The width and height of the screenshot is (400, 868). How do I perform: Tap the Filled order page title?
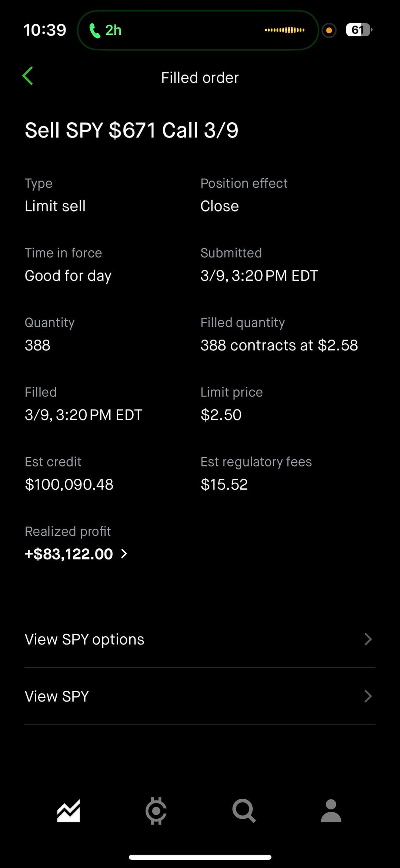pyautogui.click(x=200, y=78)
